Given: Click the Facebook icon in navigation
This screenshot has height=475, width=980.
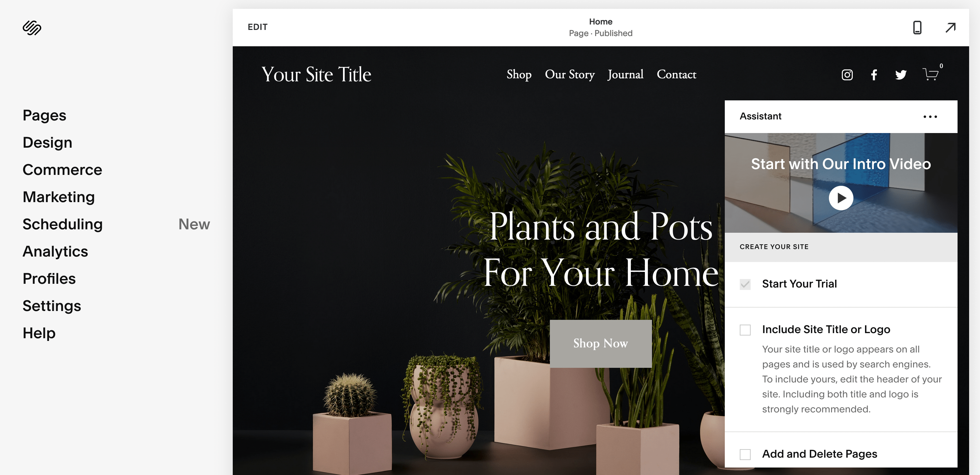Looking at the screenshot, I should pyautogui.click(x=874, y=75).
